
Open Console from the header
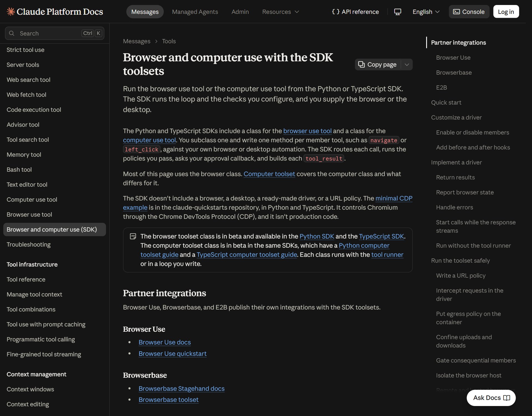pos(469,12)
